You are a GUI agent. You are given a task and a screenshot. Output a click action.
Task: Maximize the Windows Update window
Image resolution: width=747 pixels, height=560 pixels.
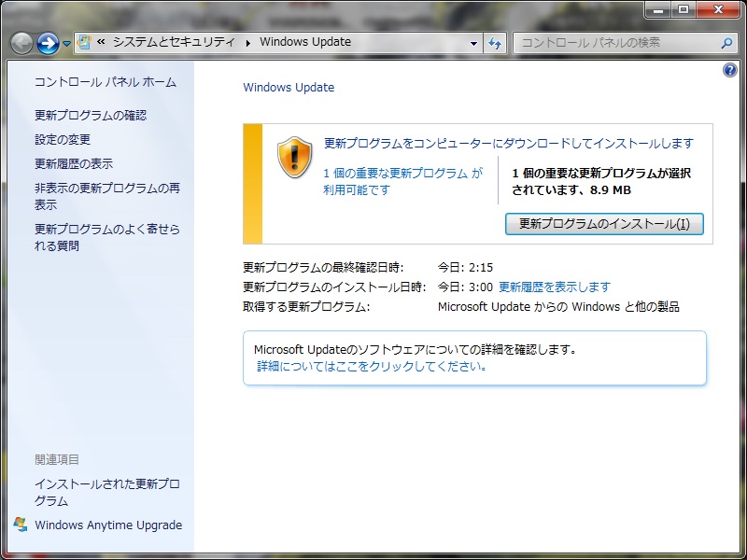(684, 9)
